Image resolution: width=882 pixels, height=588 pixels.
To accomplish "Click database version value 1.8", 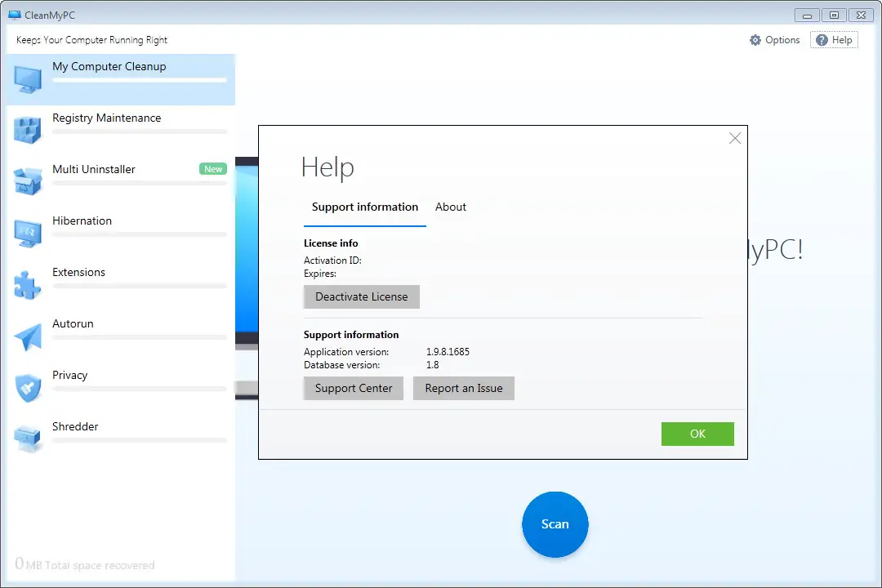I will click(x=433, y=364).
